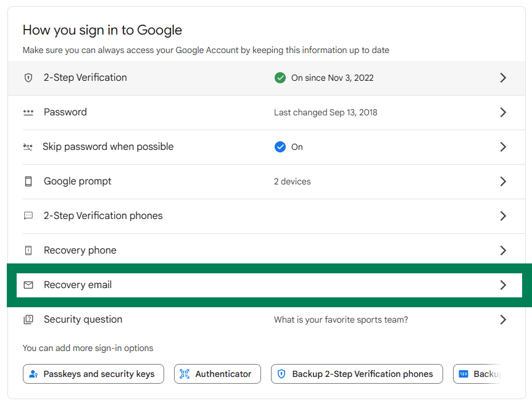Viewport: 532px width, 401px height.
Task: Click 'You can add more sign-in options' text
Action: (88, 349)
